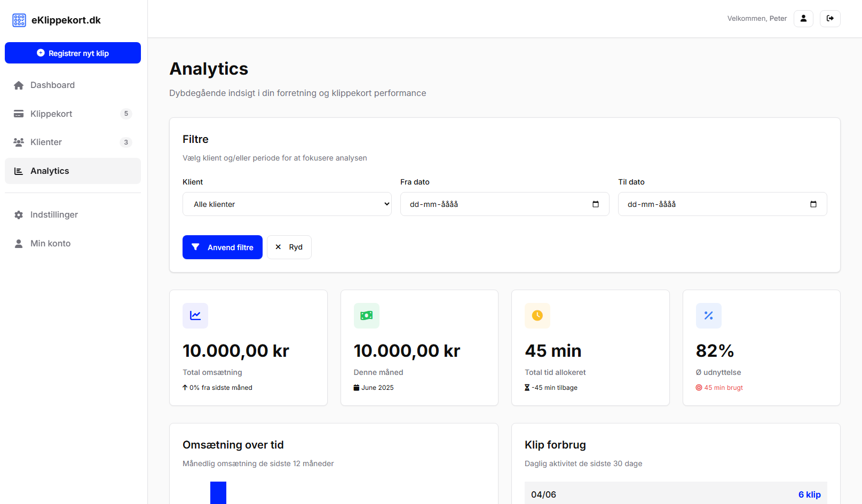Viewport: 862px width, 504px height.
Task: Open Klienter via the people icon
Action: click(x=19, y=142)
